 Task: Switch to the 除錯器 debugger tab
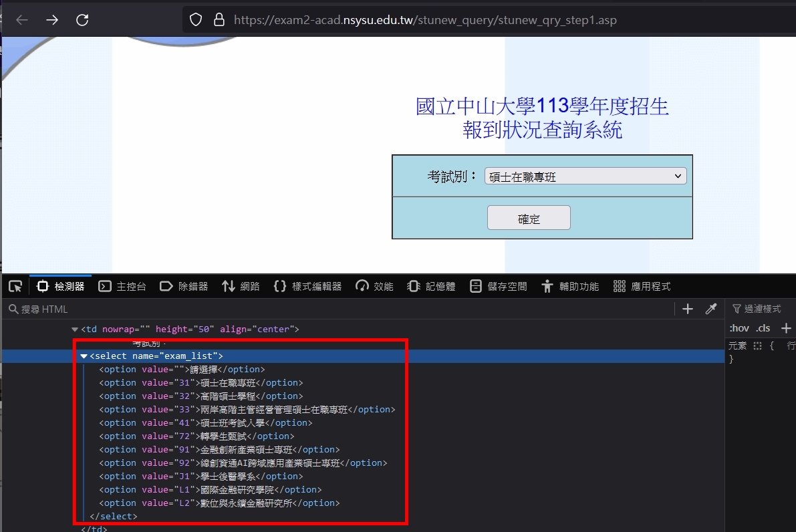tap(184, 287)
